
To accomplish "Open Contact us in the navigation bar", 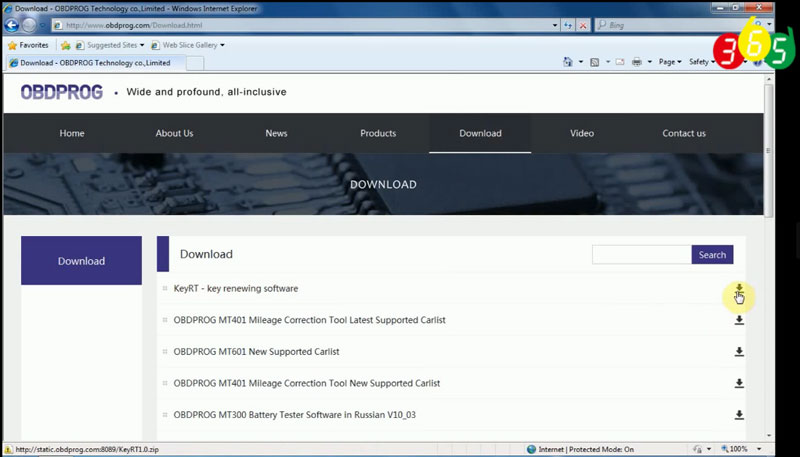I will pos(684,133).
